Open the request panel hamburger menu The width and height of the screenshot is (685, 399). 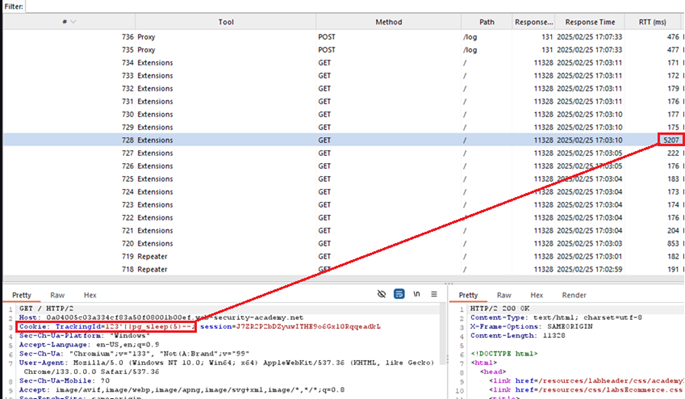tap(434, 294)
